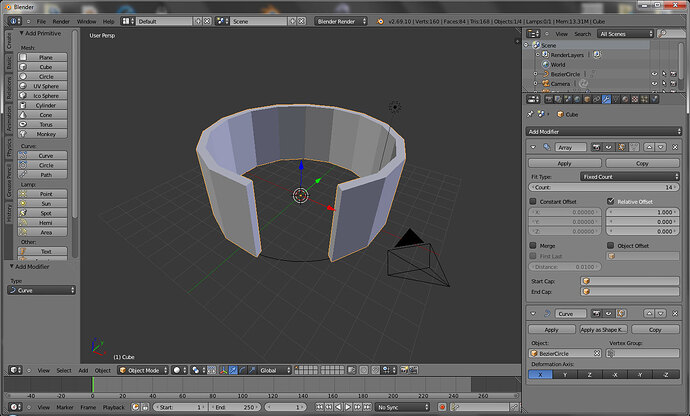The height and width of the screenshot is (416, 690).
Task: Click Apply as Shape Key button
Action: pos(603,329)
